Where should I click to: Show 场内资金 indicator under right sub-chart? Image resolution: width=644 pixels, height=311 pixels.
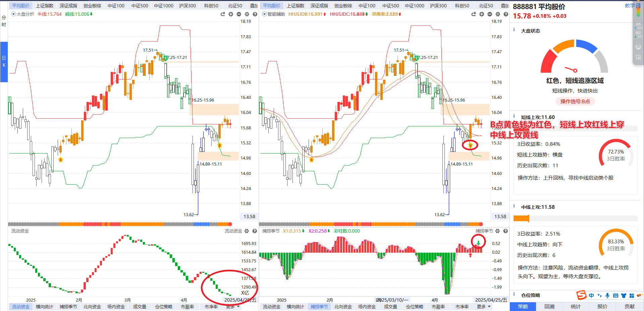tap(367, 307)
